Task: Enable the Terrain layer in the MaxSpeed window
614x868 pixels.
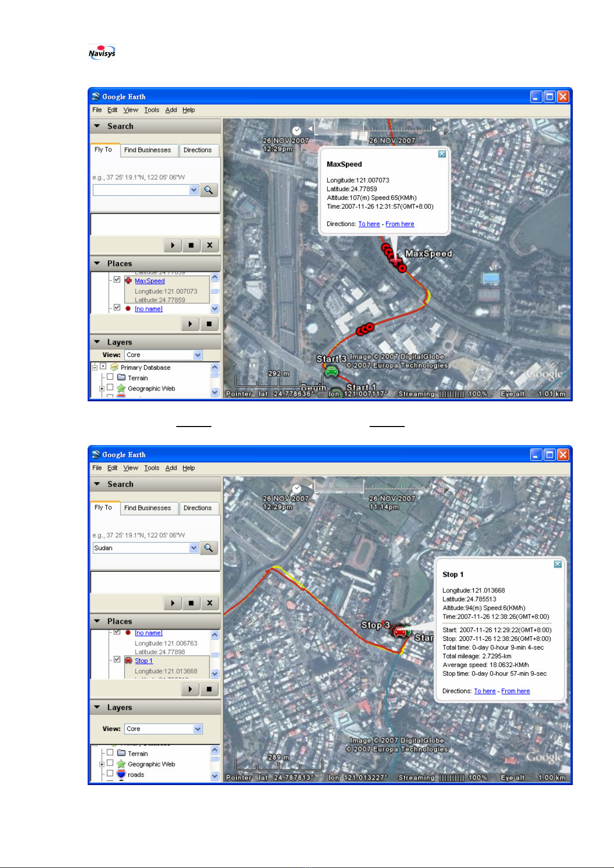Action: [110, 377]
